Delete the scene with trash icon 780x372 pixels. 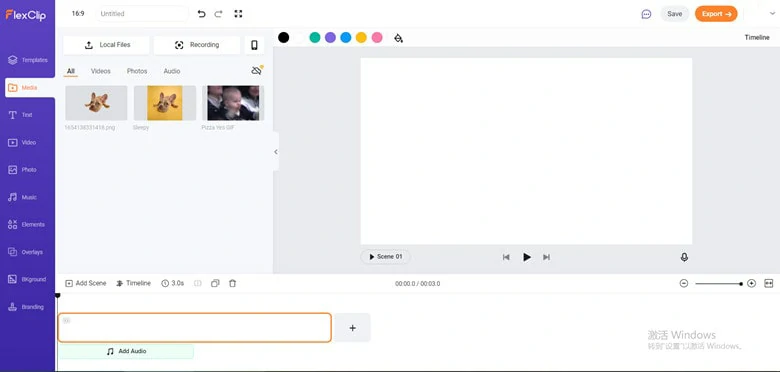[232, 283]
